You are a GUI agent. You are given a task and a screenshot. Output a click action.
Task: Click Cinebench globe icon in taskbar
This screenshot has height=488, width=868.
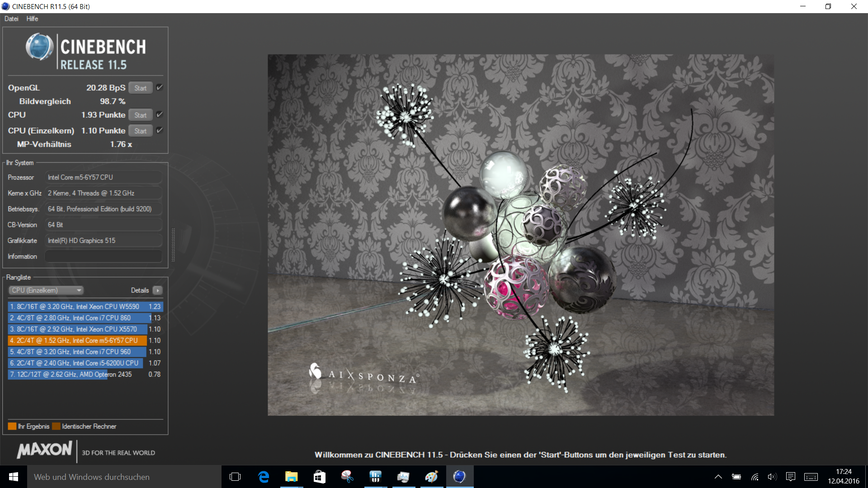[x=459, y=477]
